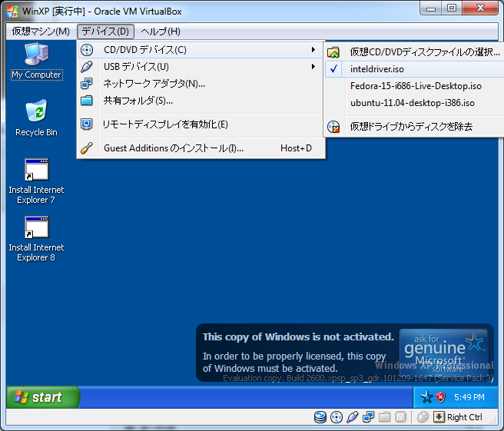Mount ubuntu-11.04-desktop-i386.iso

click(x=414, y=103)
